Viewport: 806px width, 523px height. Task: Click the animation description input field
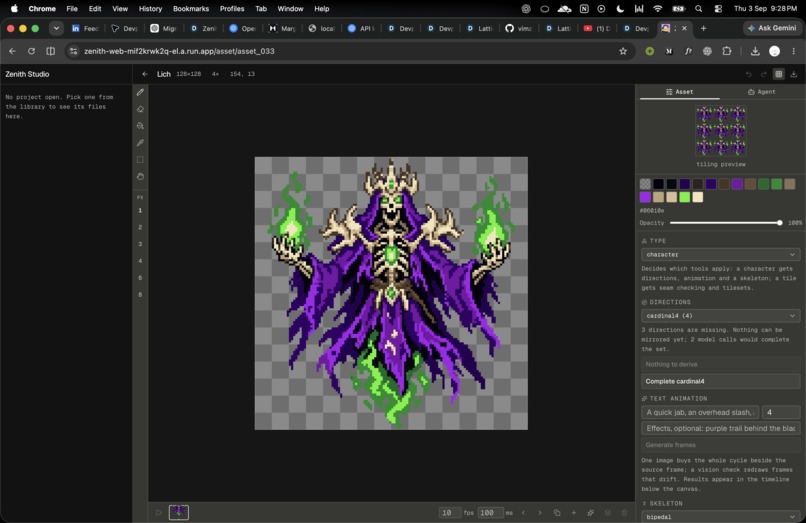click(700, 412)
